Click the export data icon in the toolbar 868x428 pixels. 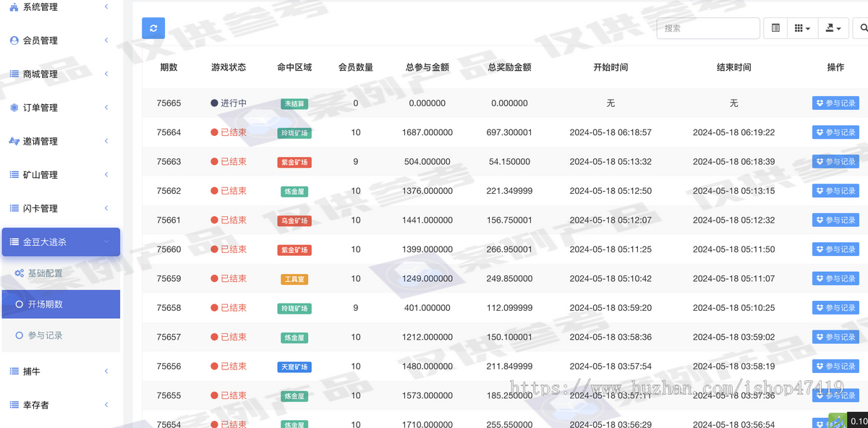point(830,27)
